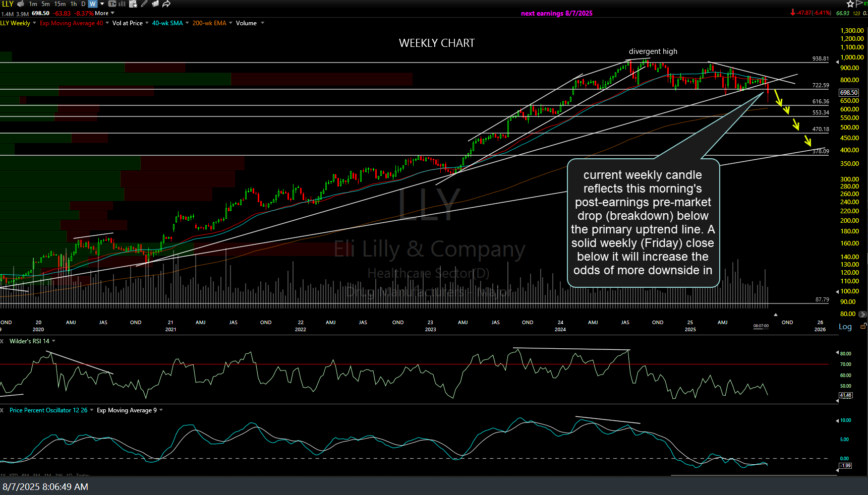Toggle the Log scale button
This screenshot has height=495, width=868.
click(x=845, y=327)
